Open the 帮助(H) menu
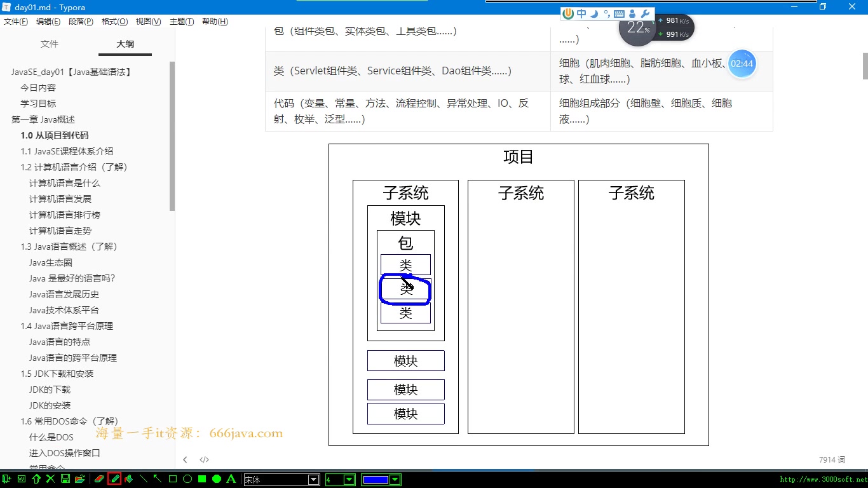 point(215,22)
